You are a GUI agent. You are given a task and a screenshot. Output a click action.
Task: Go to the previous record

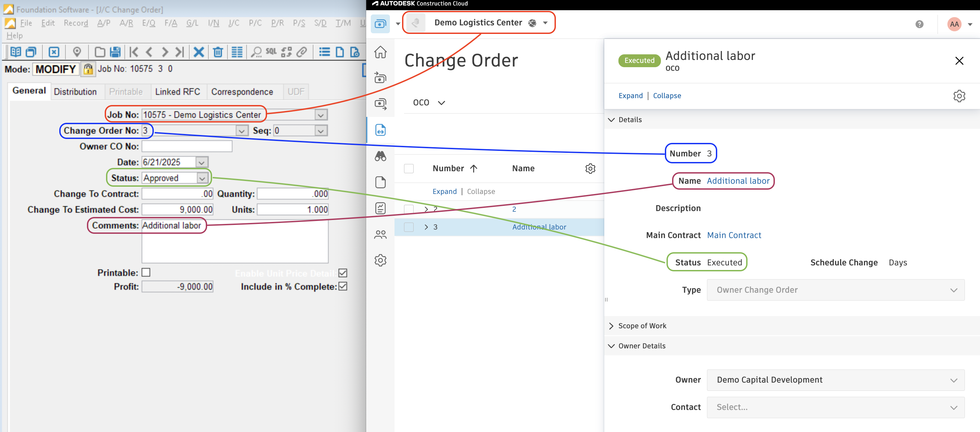coord(149,52)
